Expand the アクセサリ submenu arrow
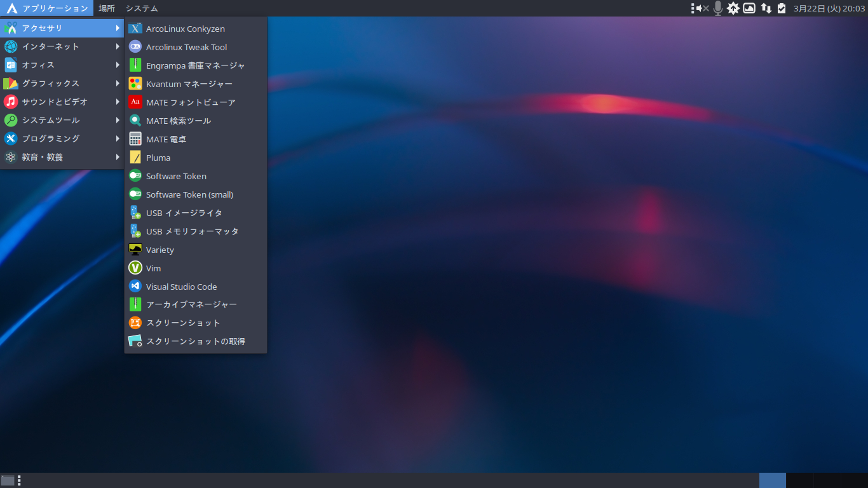 pyautogui.click(x=118, y=28)
